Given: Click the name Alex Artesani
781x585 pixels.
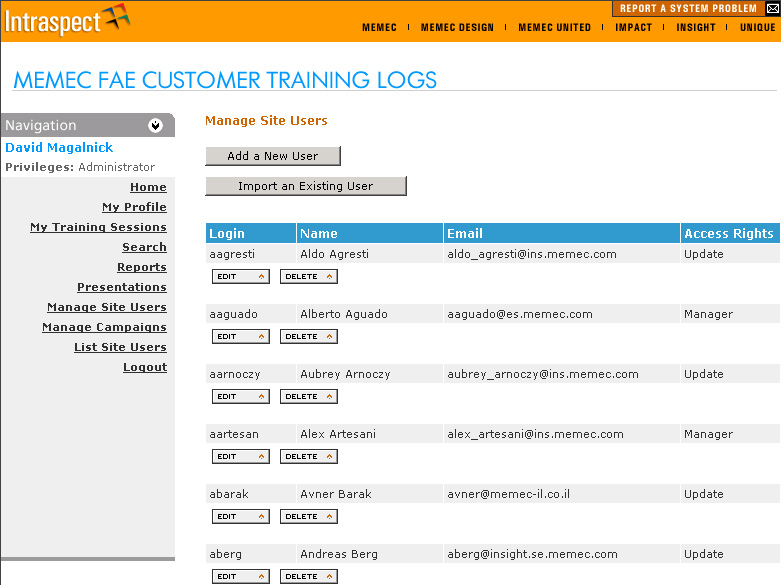Looking at the screenshot, I should [338, 434].
